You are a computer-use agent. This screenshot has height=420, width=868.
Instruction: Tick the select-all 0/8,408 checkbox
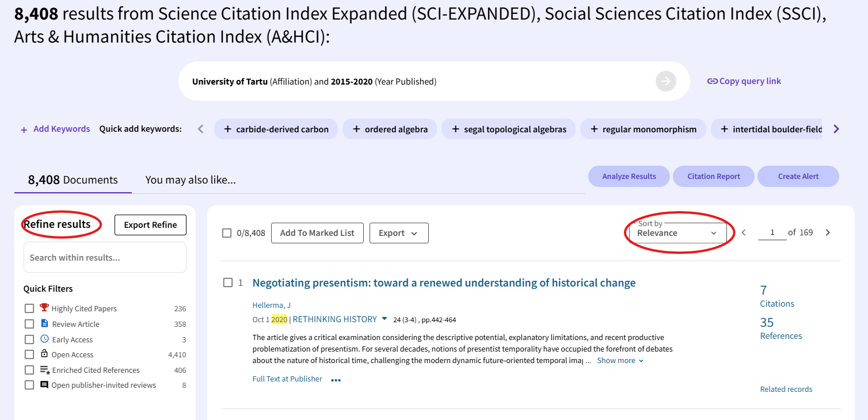click(227, 233)
